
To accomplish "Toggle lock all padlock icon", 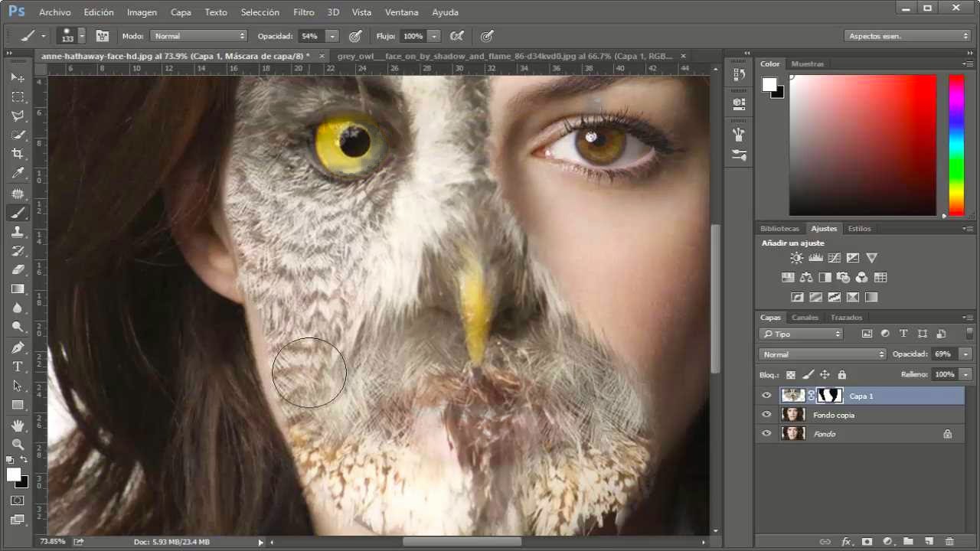I will [x=842, y=375].
